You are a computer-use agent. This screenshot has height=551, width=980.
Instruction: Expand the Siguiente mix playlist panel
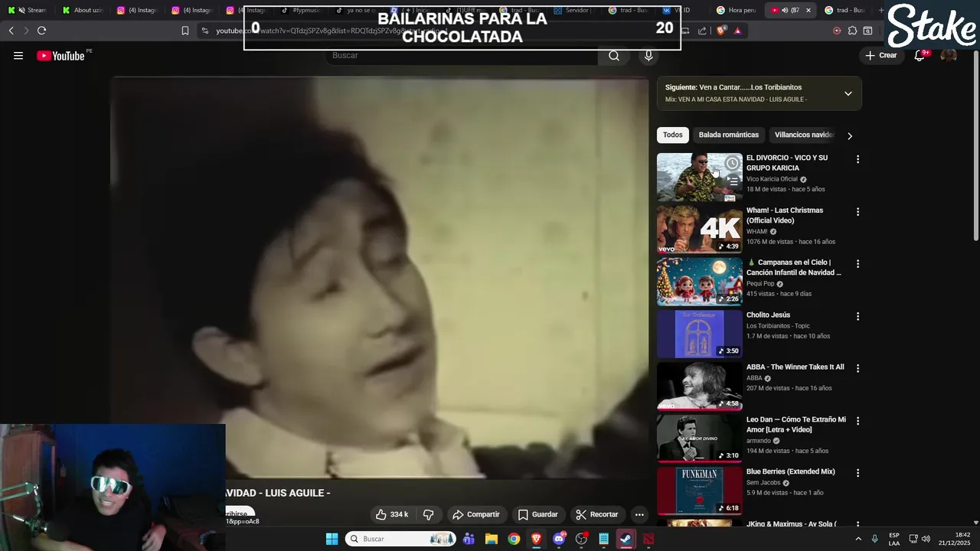tap(848, 93)
